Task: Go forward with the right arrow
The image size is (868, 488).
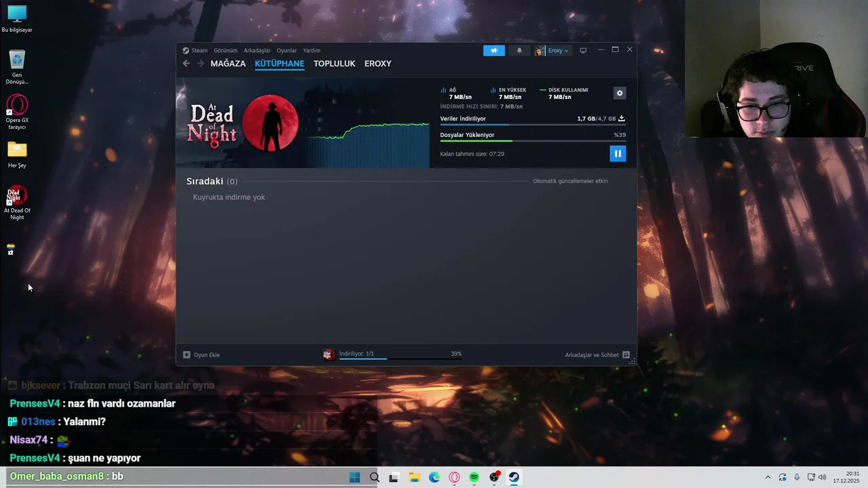Action: coord(201,64)
